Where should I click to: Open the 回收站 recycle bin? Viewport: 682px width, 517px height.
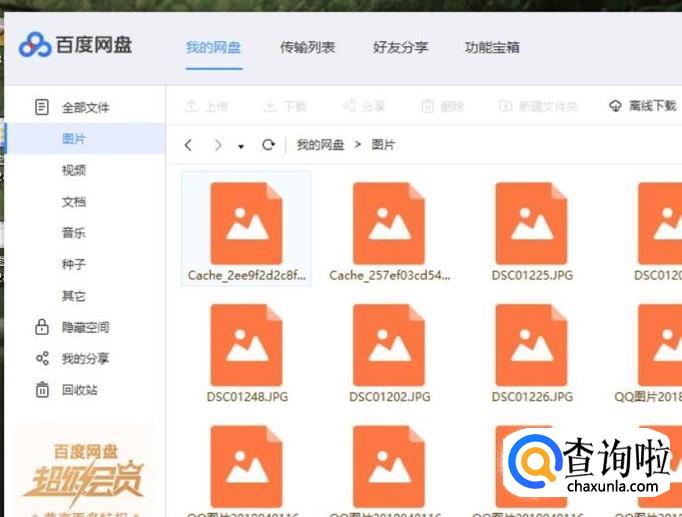[x=79, y=390]
